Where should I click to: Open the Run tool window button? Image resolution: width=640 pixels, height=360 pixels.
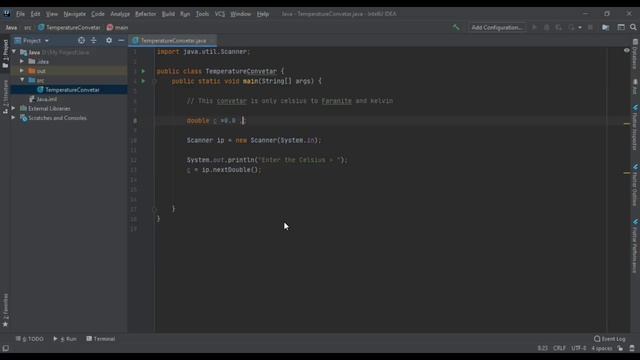pos(65,339)
